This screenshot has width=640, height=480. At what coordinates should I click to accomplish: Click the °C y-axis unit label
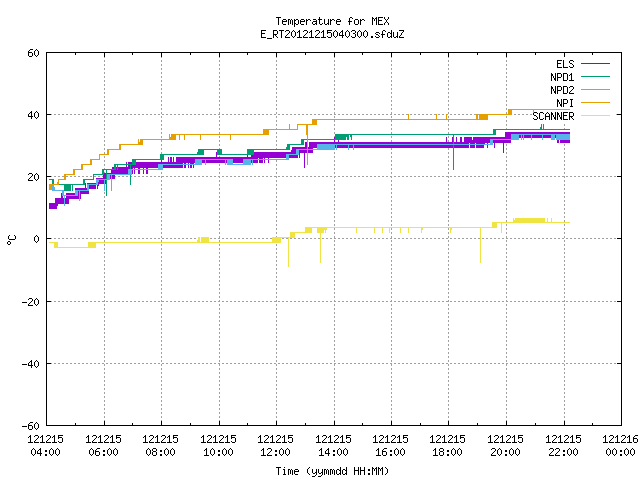point(11,239)
